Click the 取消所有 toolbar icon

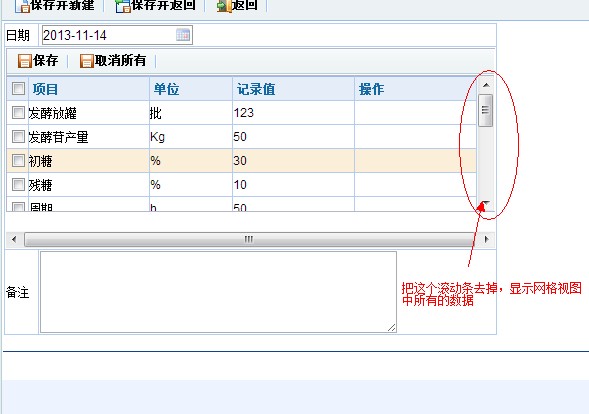[x=86, y=60]
